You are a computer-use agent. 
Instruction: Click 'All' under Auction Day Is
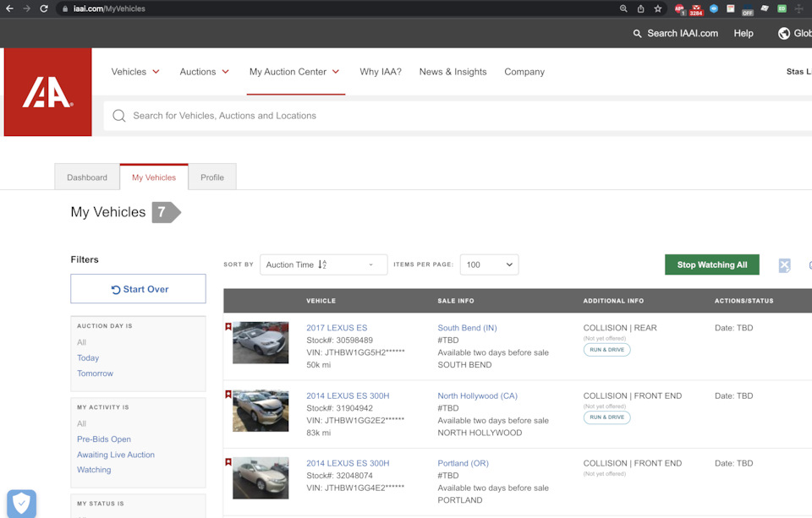tap(81, 342)
